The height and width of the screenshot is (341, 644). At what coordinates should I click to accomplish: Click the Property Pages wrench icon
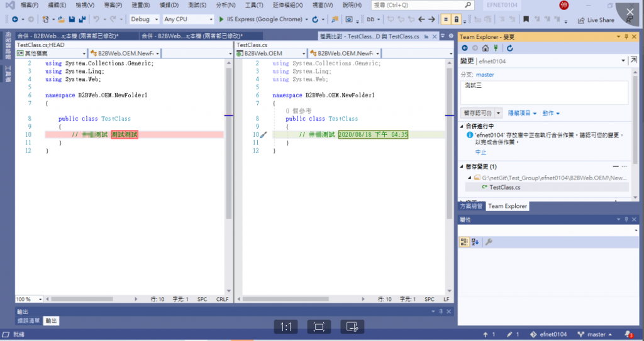[488, 242]
